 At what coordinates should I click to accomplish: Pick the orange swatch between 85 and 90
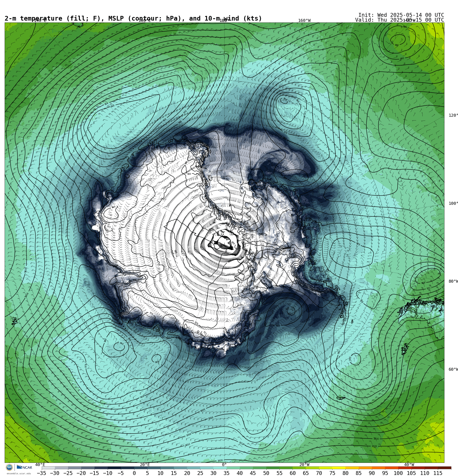pyautogui.click(x=365, y=468)
